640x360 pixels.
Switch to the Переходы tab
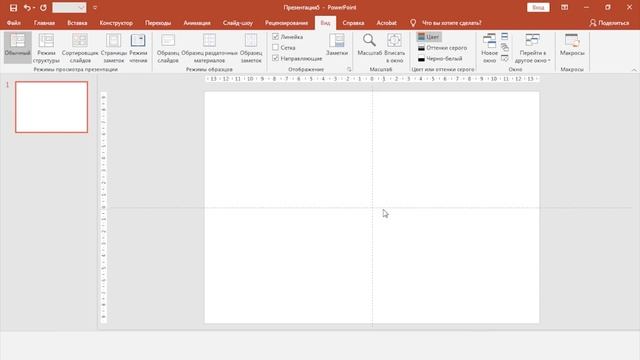158,23
